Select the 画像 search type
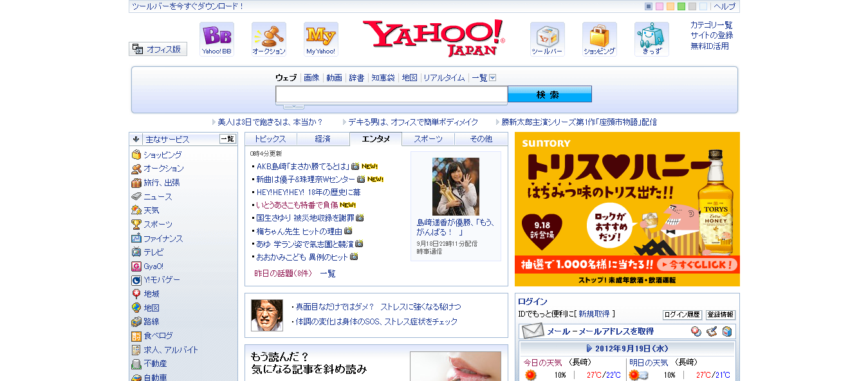 pyautogui.click(x=311, y=78)
